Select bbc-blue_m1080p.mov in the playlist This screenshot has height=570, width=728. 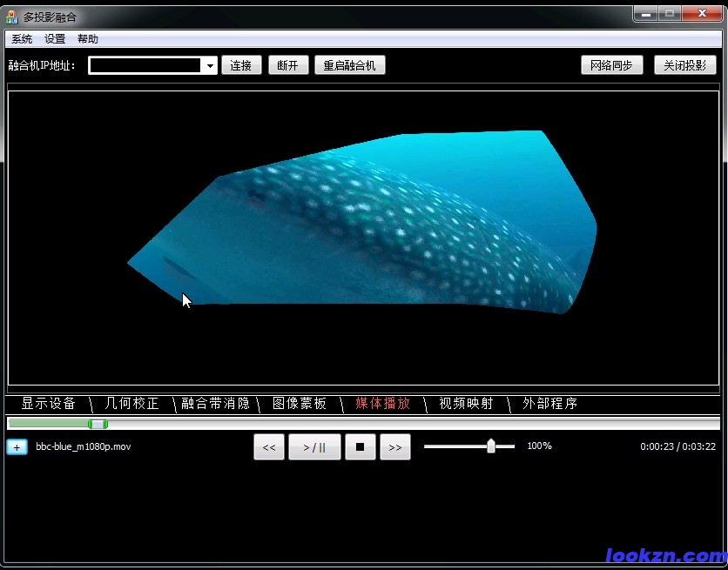(84, 446)
